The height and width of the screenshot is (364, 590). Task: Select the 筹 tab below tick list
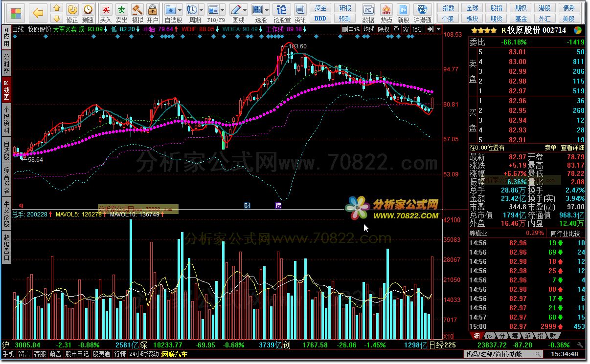point(515,336)
